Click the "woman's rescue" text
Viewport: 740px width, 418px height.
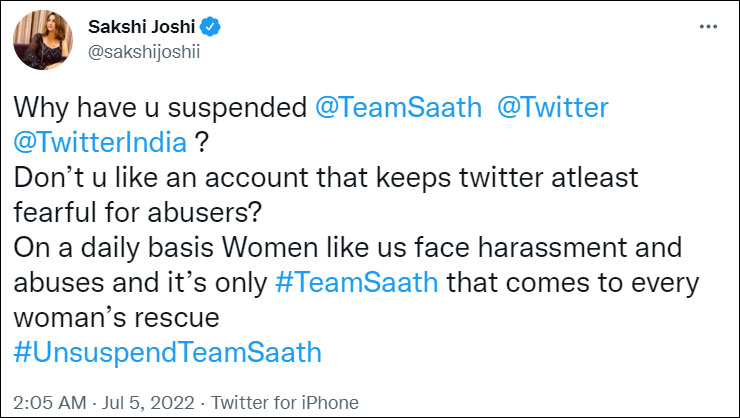(115, 316)
